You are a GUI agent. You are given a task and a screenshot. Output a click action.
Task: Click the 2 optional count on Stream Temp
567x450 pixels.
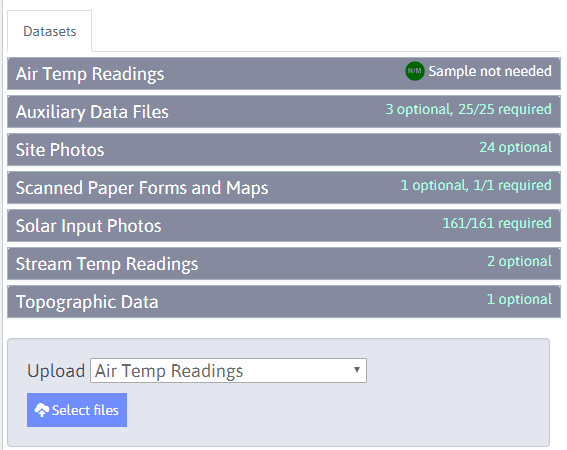click(520, 261)
